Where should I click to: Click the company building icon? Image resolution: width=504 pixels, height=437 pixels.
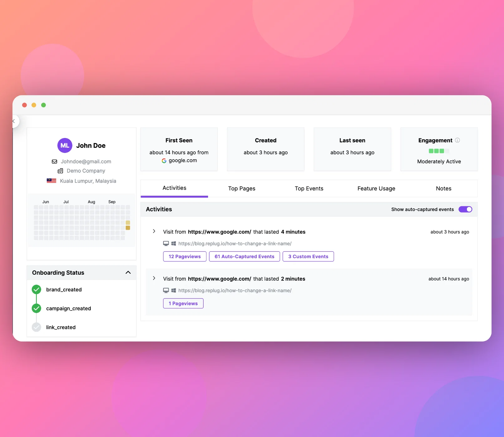tap(61, 171)
